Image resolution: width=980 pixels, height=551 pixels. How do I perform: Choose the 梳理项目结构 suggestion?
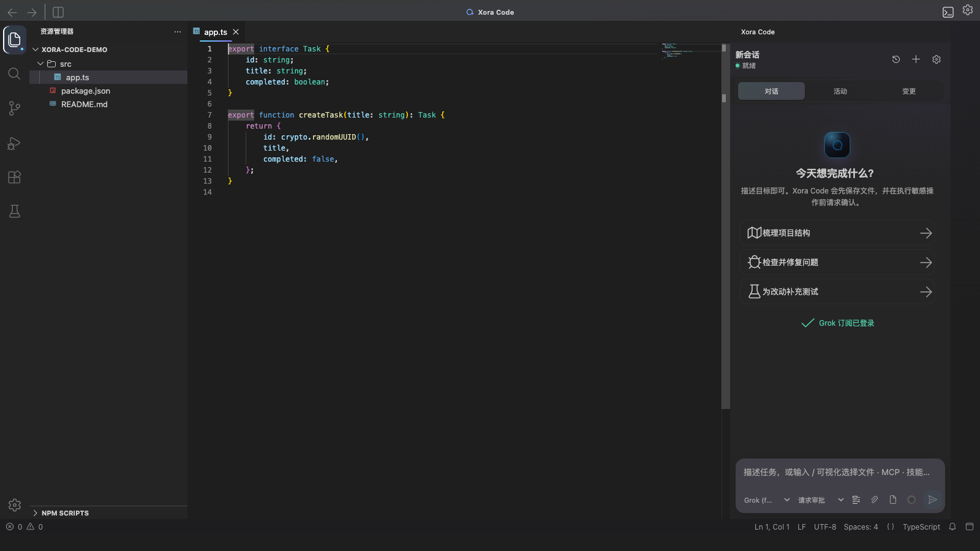tap(837, 233)
